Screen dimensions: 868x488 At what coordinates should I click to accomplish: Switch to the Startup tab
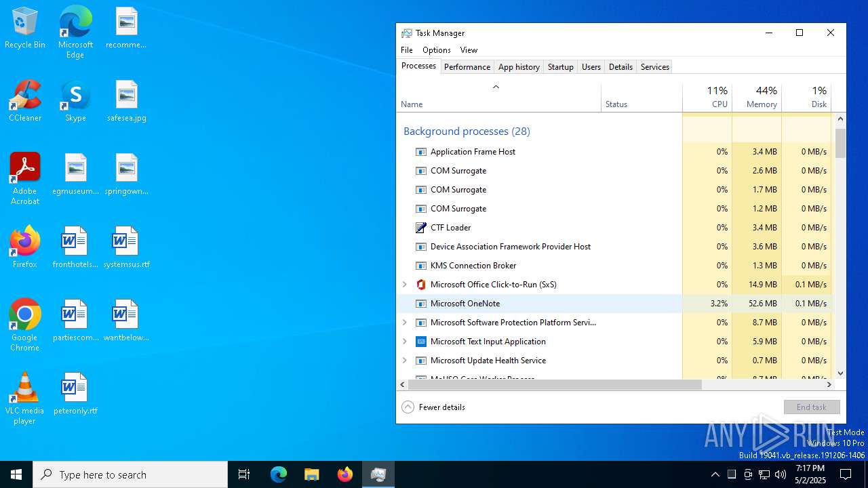[x=561, y=67]
